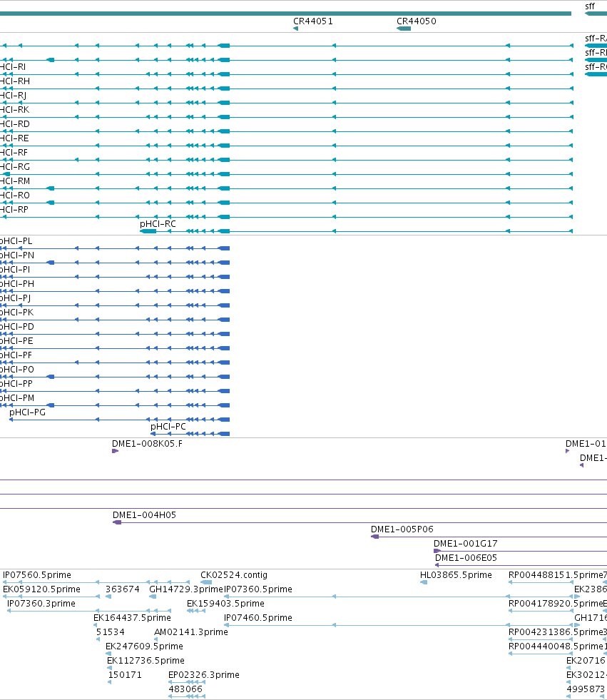Select the HL03865.5prime EST label
The height and width of the screenshot is (700, 607).
456,575
